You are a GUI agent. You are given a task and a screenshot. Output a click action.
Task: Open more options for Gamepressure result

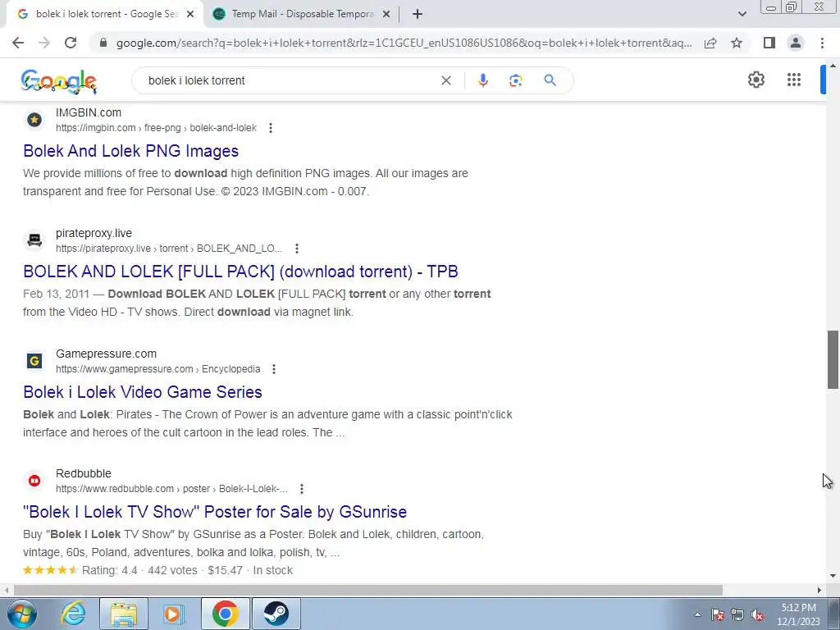pos(274,369)
